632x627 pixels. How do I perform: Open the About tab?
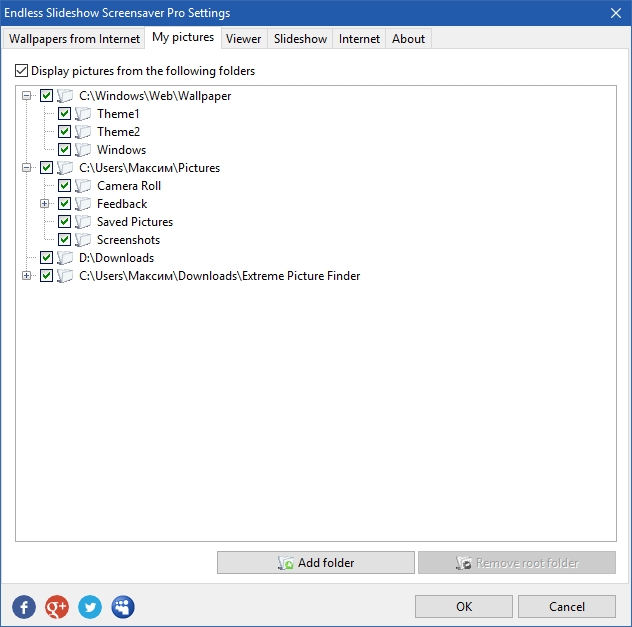[x=408, y=39]
